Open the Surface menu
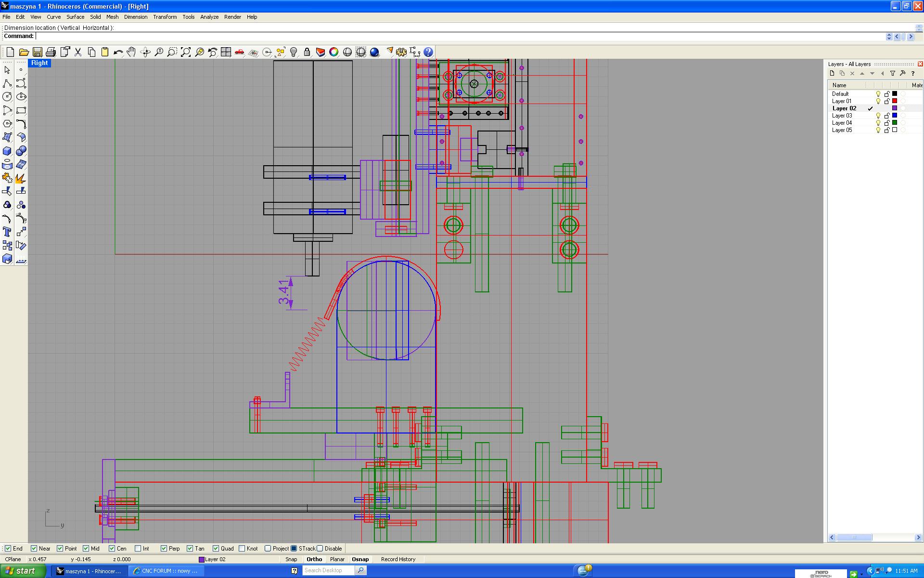The width and height of the screenshot is (924, 578). 75,17
